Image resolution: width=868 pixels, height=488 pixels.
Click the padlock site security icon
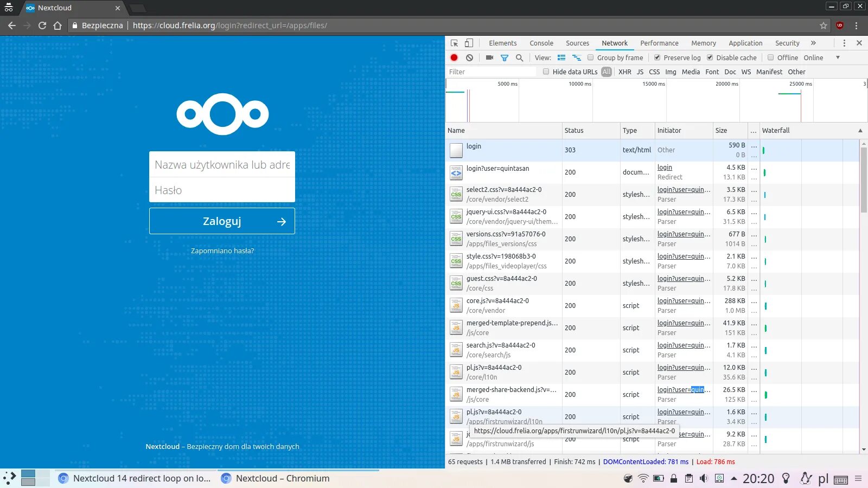[75, 25]
